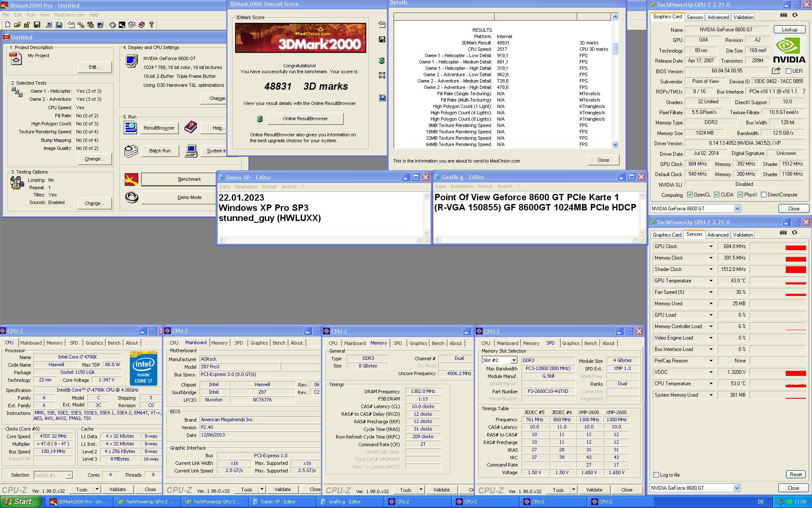Click the New project icon in 3DMark toolbar

(x=8, y=25)
